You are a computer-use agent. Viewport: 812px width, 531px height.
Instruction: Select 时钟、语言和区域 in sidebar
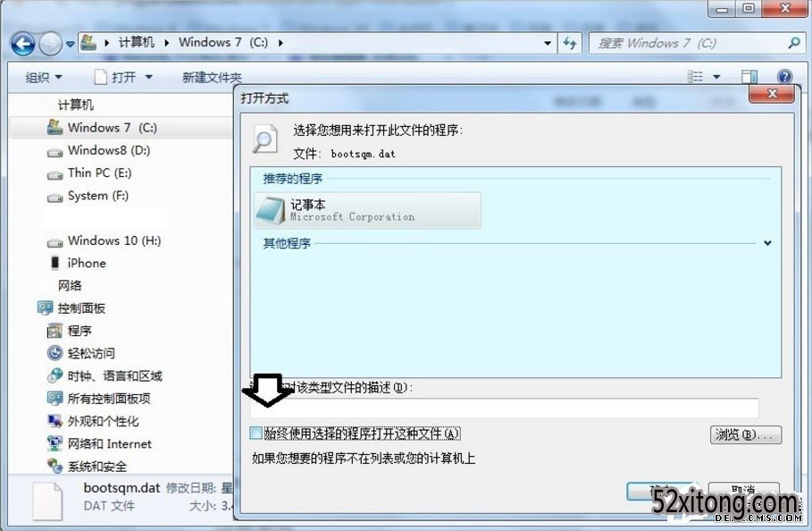pos(114,376)
